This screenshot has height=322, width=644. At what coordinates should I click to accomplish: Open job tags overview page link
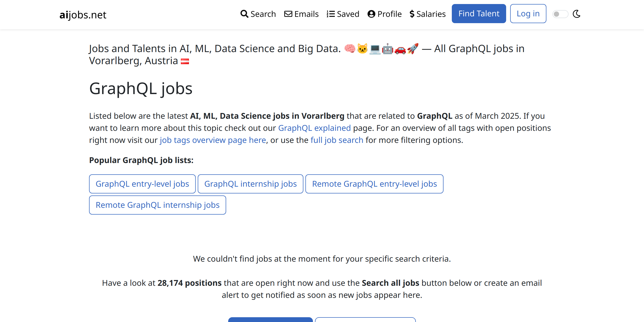click(213, 140)
